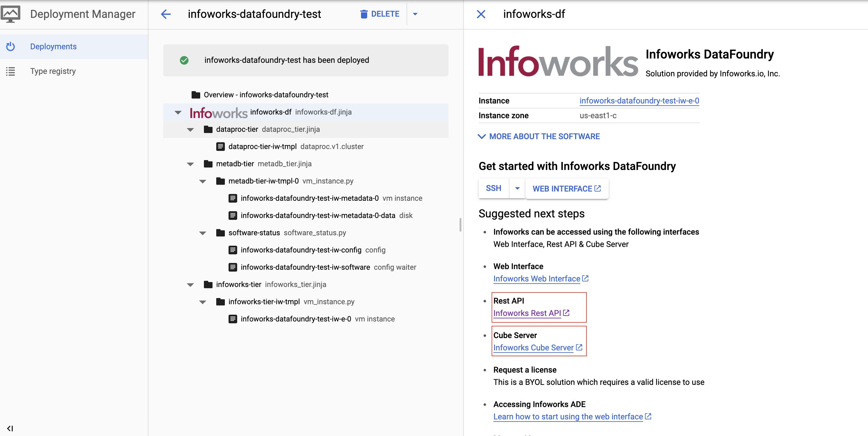
Task: Click the large Infoworks logo in details panel
Action: click(558, 61)
